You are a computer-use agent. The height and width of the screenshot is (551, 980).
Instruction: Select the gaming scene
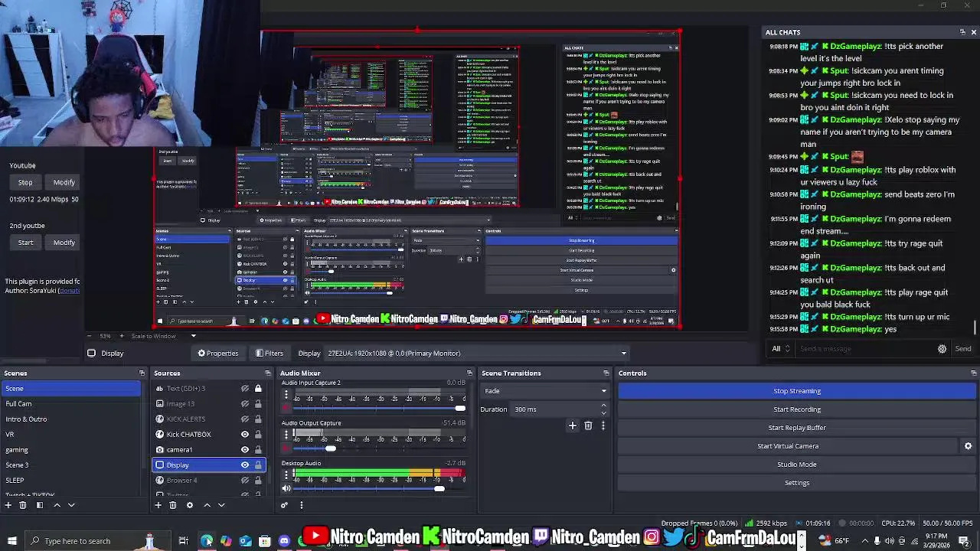click(x=71, y=450)
